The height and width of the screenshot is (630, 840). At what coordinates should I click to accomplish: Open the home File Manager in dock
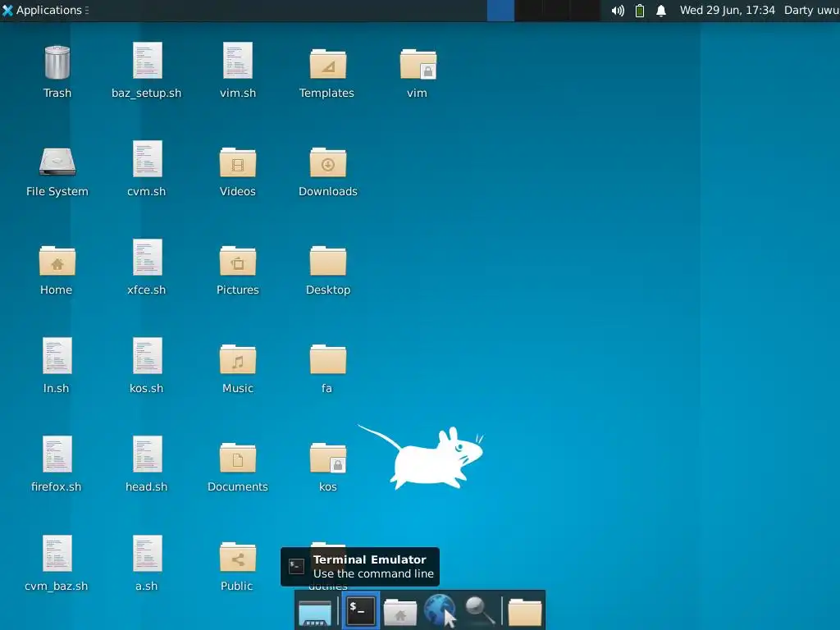tap(399, 612)
